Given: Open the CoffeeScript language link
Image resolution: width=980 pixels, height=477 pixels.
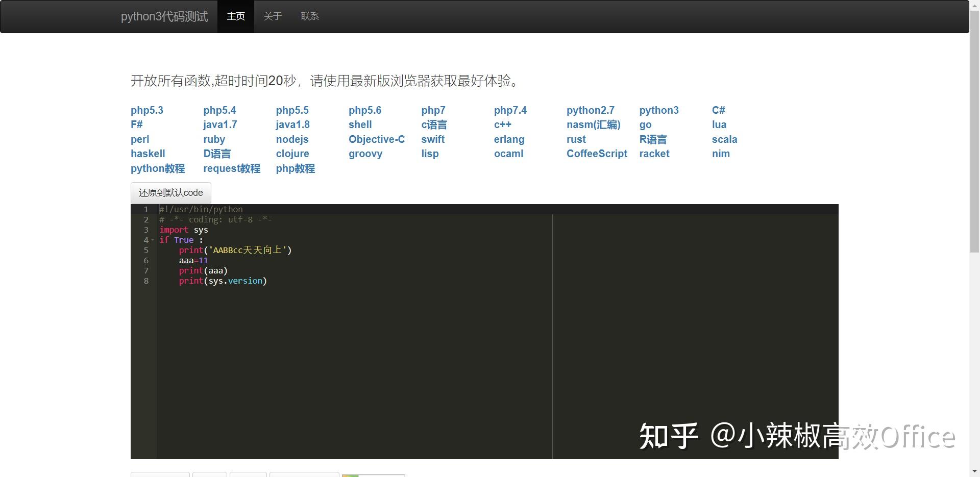Looking at the screenshot, I should point(596,154).
